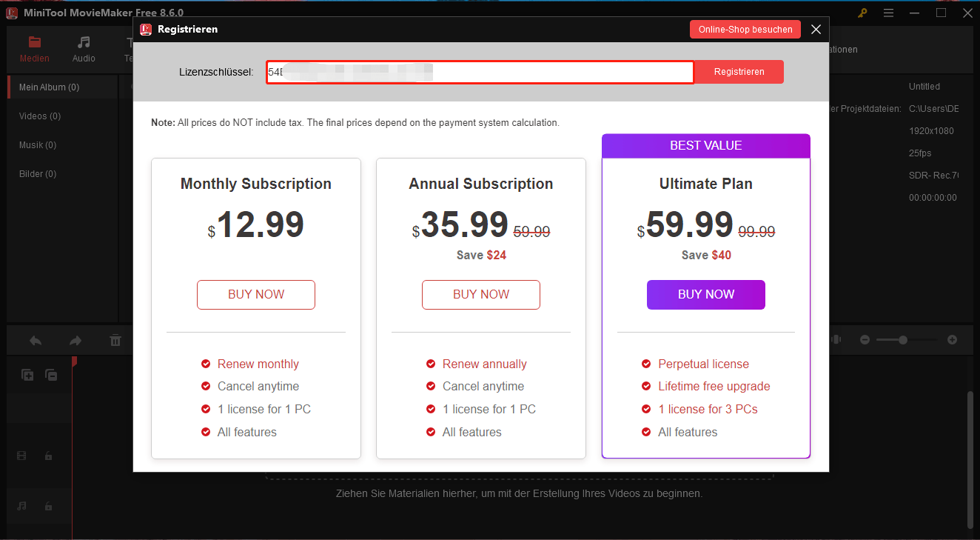The height and width of the screenshot is (540, 980).
Task: Click the 1 license for 3 PCs text
Action: tap(708, 409)
